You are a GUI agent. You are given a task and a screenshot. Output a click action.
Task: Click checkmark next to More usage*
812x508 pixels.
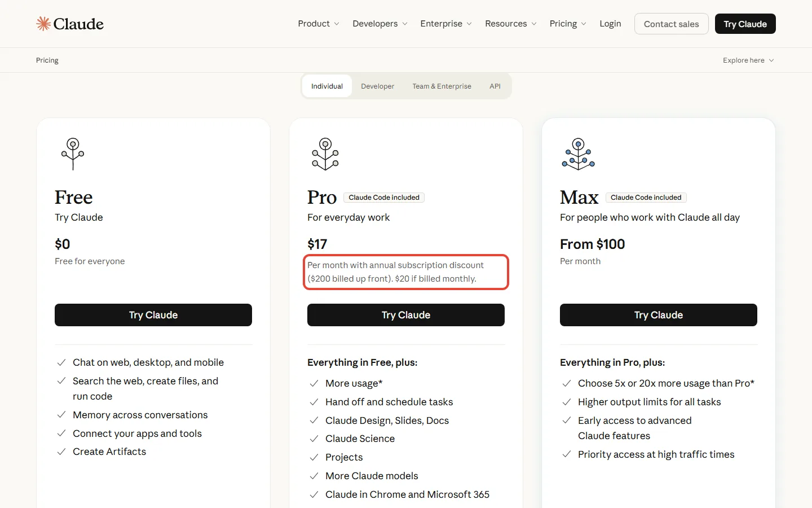pyautogui.click(x=314, y=383)
